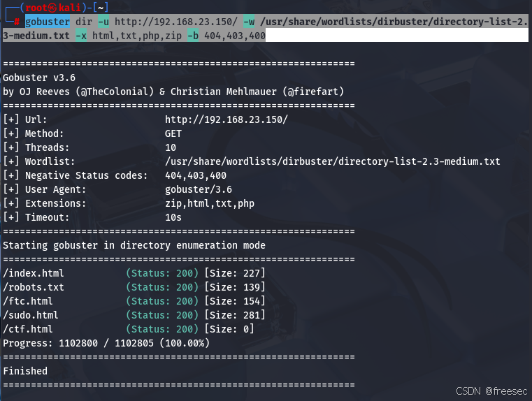Click the Method value 'GET'
Image resolution: width=532 pixels, height=401 pixels.
point(173,133)
